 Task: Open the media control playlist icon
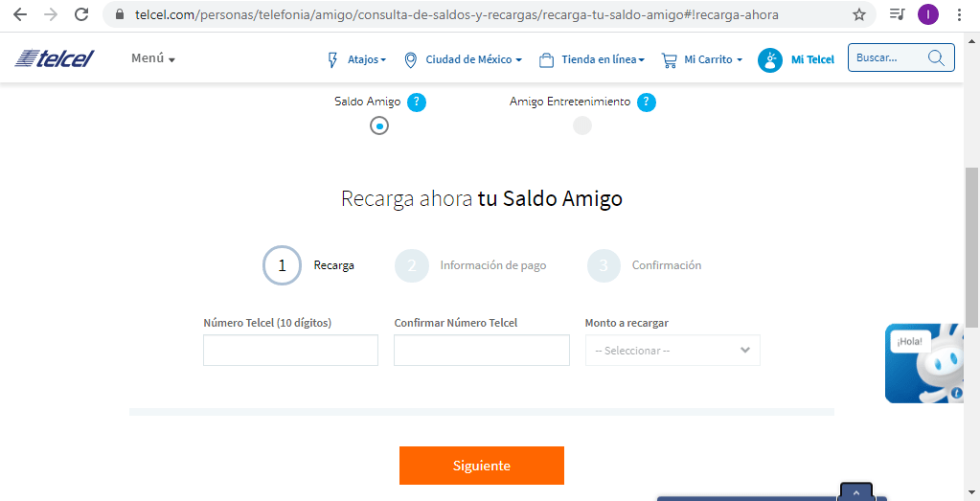(x=897, y=14)
